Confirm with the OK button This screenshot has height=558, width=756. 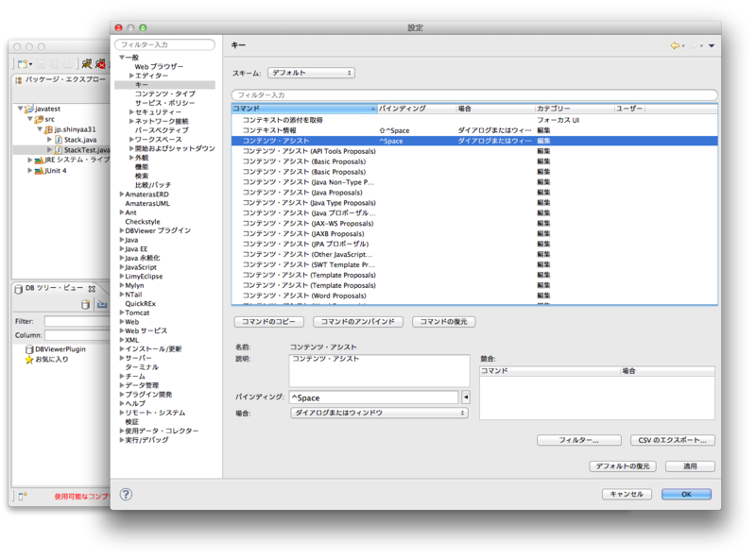[x=687, y=494]
